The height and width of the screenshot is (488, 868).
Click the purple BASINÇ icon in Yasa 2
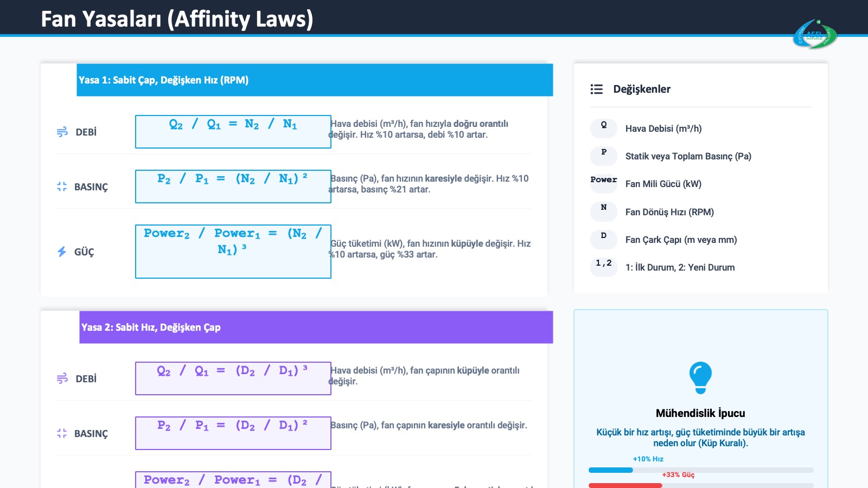tap(62, 433)
